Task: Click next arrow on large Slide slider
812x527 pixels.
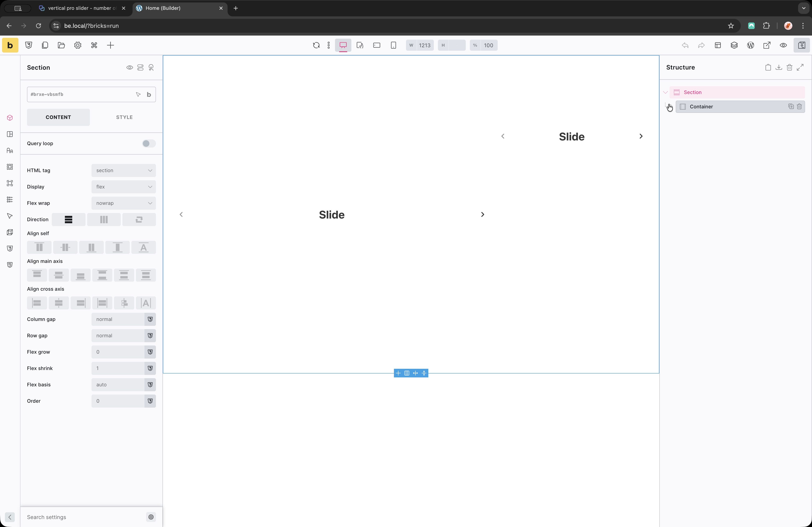Action: point(482,214)
